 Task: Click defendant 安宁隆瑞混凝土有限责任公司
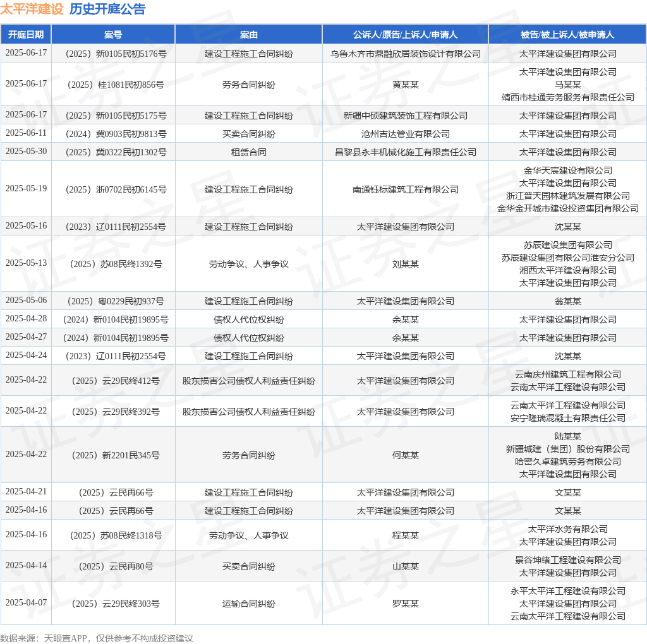click(x=568, y=418)
